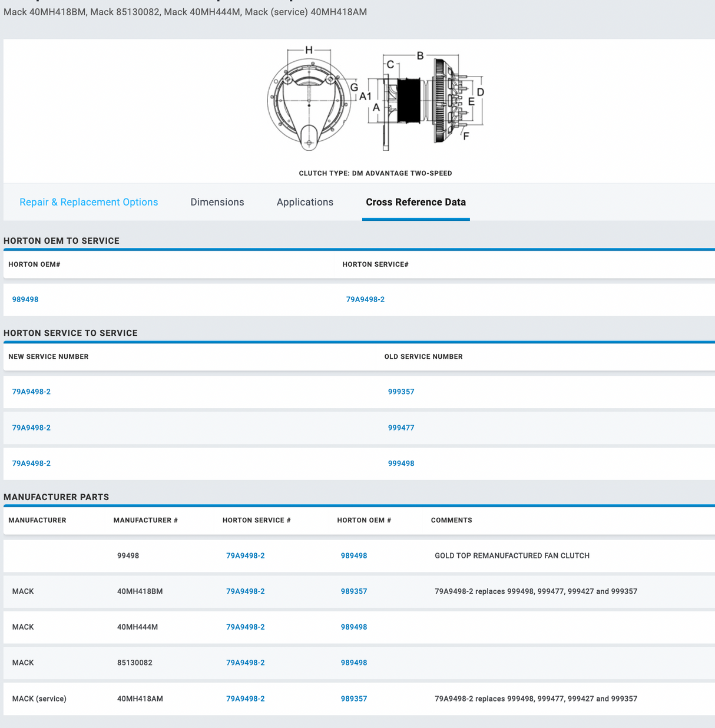
Task: Open new service number 79A9498-2 beside 999477
Action: [x=31, y=428]
